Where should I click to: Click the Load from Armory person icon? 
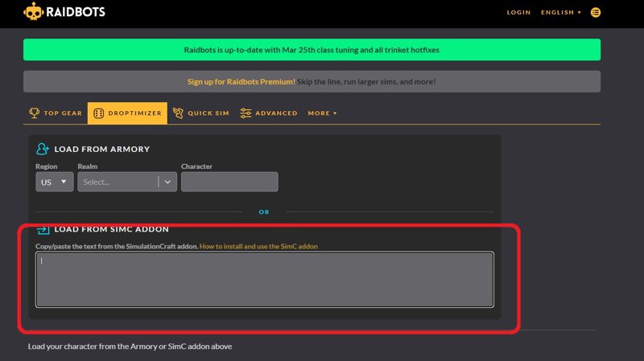43,149
